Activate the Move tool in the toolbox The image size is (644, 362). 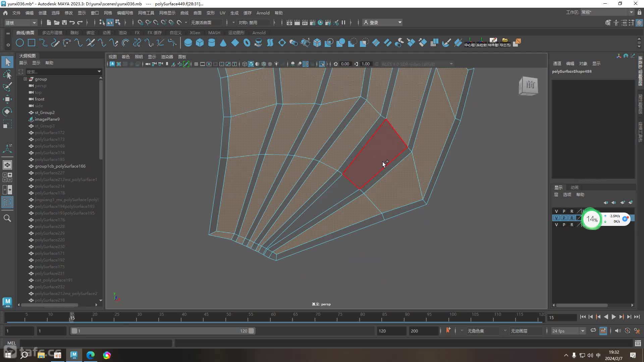pyautogui.click(x=7, y=99)
